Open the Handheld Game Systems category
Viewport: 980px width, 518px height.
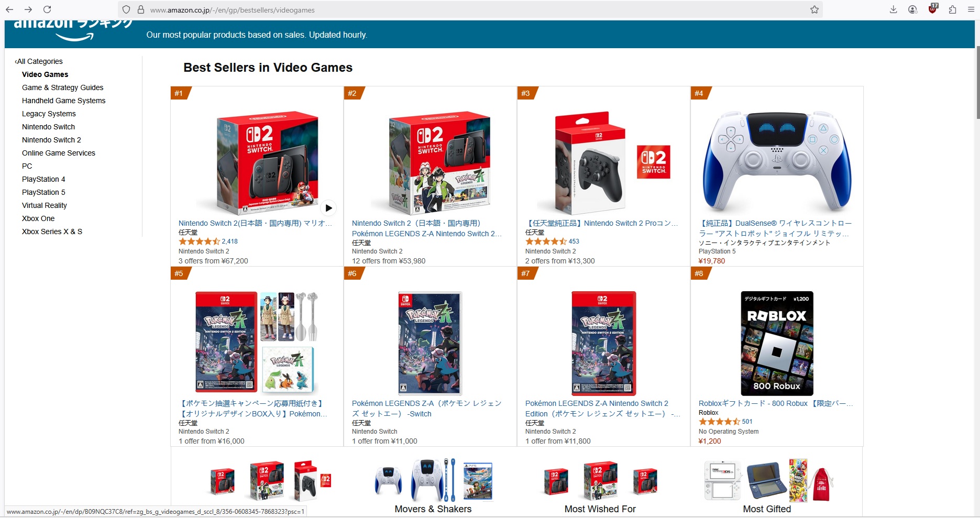click(x=63, y=101)
